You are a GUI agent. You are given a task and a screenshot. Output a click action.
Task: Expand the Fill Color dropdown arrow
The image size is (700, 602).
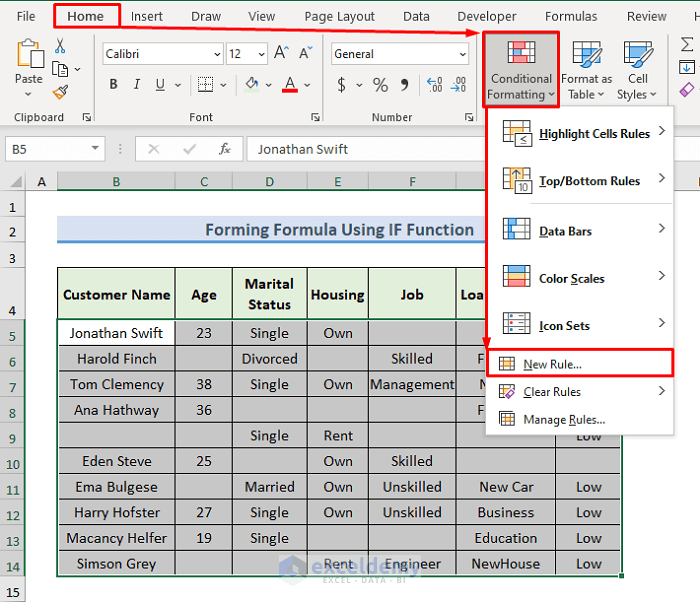click(269, 84)
